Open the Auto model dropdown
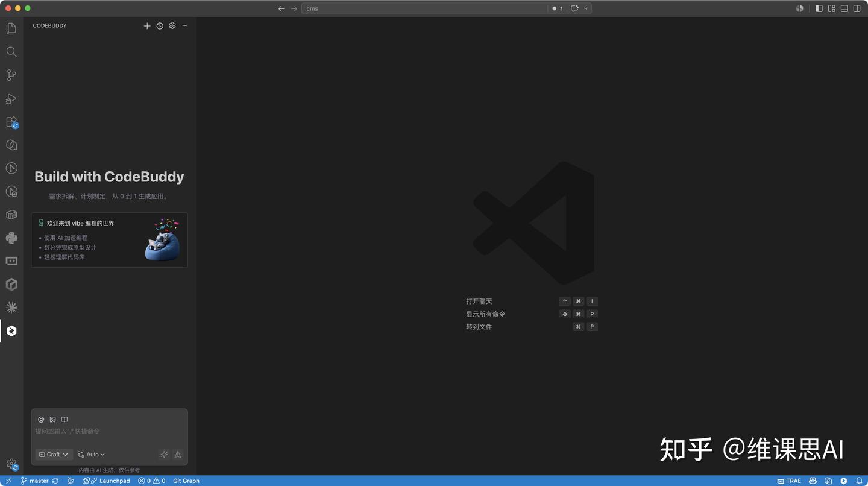 click(91, 455)
